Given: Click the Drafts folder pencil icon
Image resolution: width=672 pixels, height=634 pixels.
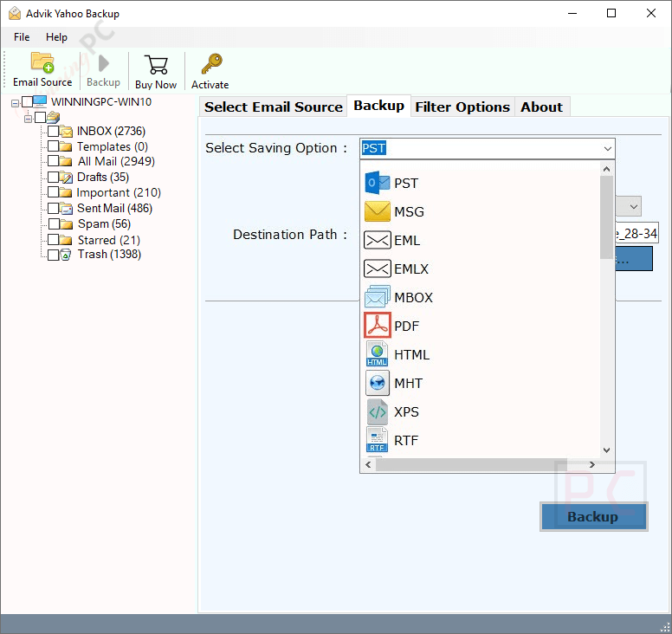Looking at the screenshot, I should click(66, 177).
